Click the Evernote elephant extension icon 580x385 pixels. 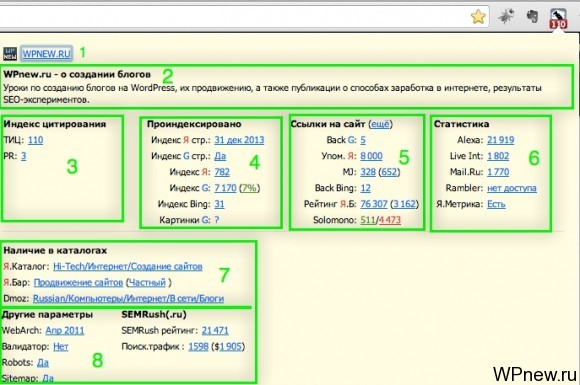click(x=533, y=16)
